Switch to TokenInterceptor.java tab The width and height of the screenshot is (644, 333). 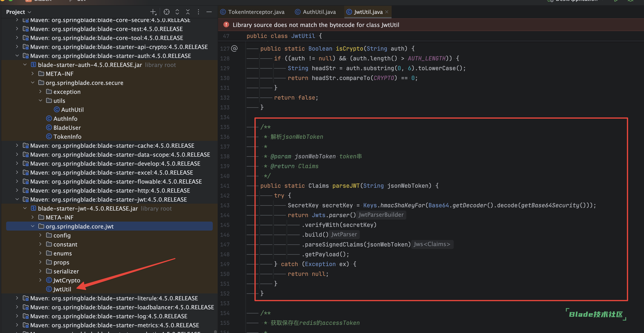tap(252, 12)
